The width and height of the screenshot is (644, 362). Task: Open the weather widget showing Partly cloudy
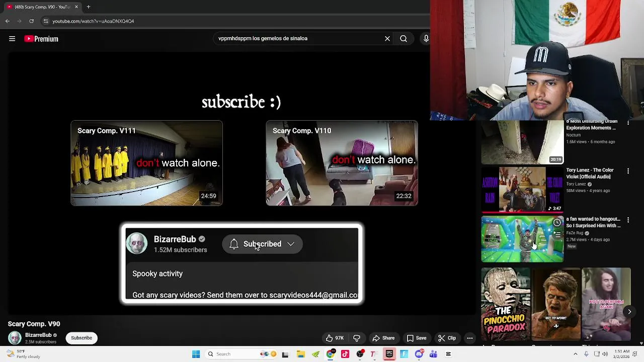coord(23,354)
